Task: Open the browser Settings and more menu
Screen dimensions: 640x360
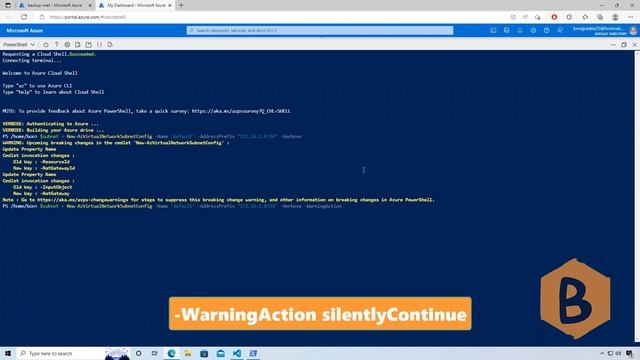Action: pyautogui.click(x=631, y=17)
